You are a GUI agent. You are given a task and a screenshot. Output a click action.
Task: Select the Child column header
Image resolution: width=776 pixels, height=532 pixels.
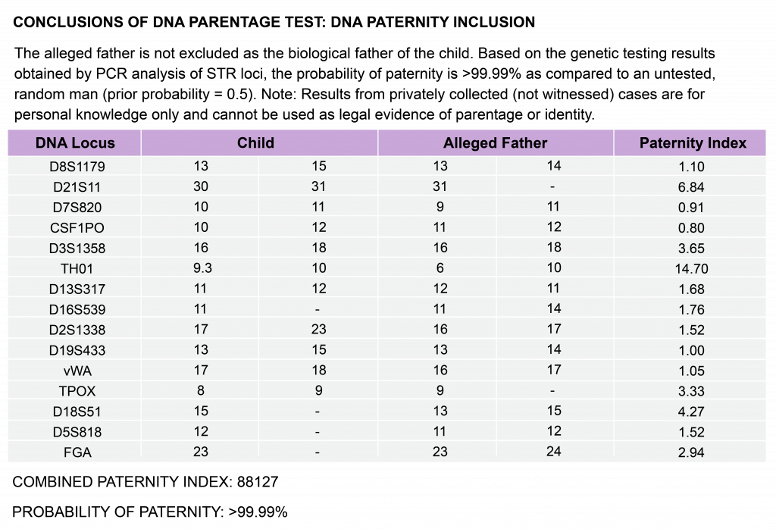255,143
